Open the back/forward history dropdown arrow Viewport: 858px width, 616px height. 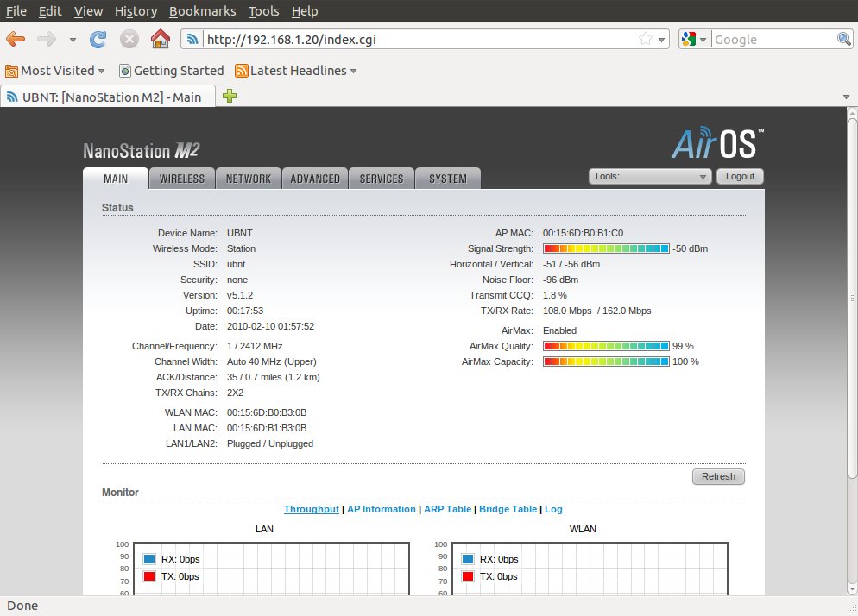(x=73, y=40)
